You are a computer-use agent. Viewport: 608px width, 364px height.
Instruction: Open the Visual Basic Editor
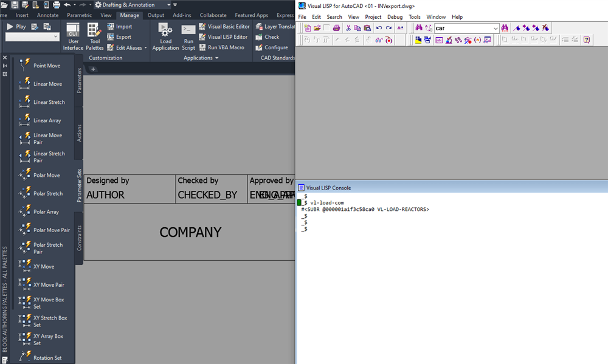pyautogui.click(x=224, y=26)
